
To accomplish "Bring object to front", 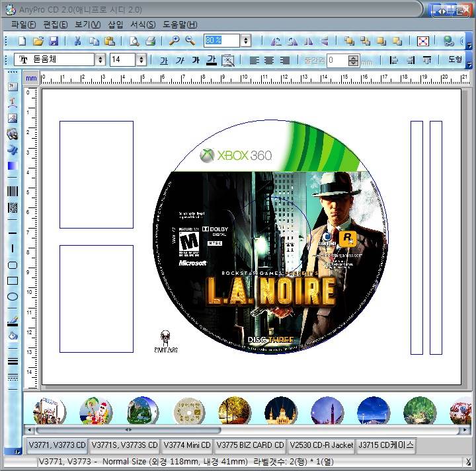I will click(350, 41).
